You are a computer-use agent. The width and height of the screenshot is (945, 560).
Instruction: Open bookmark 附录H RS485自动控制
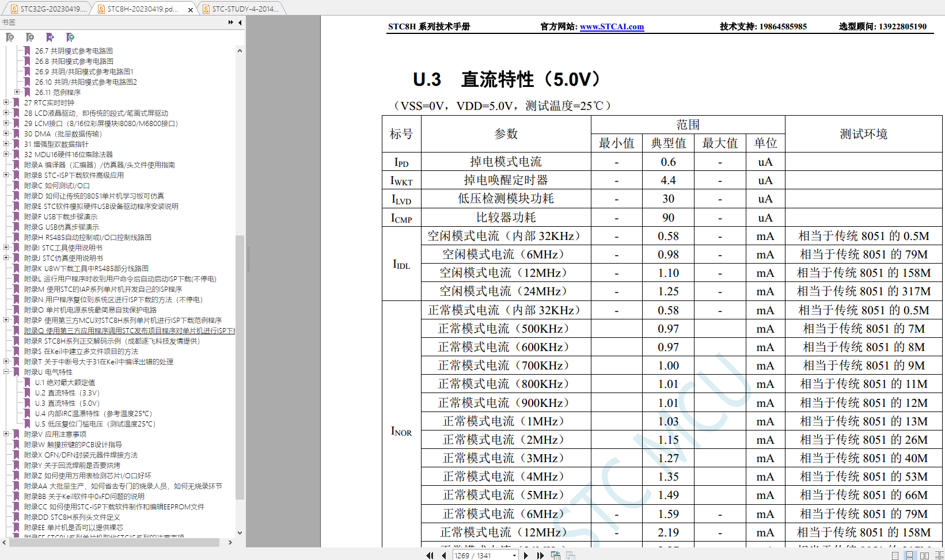[88, 237]
